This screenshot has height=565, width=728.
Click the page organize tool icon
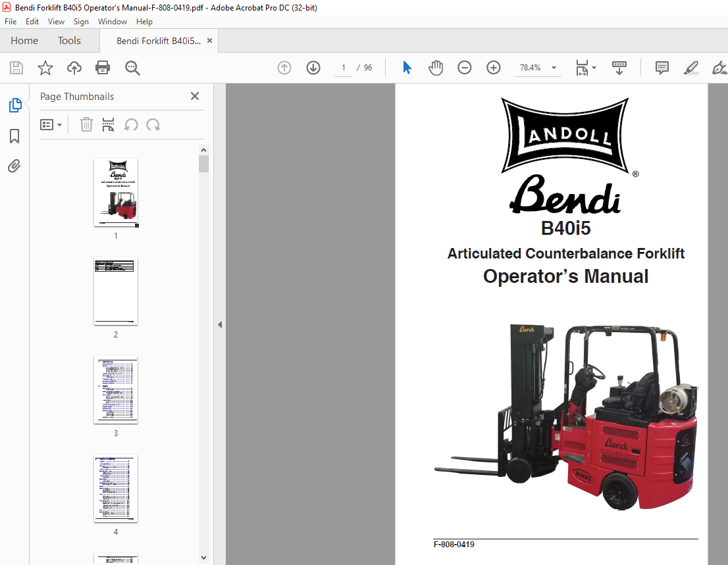coord(108,125)
